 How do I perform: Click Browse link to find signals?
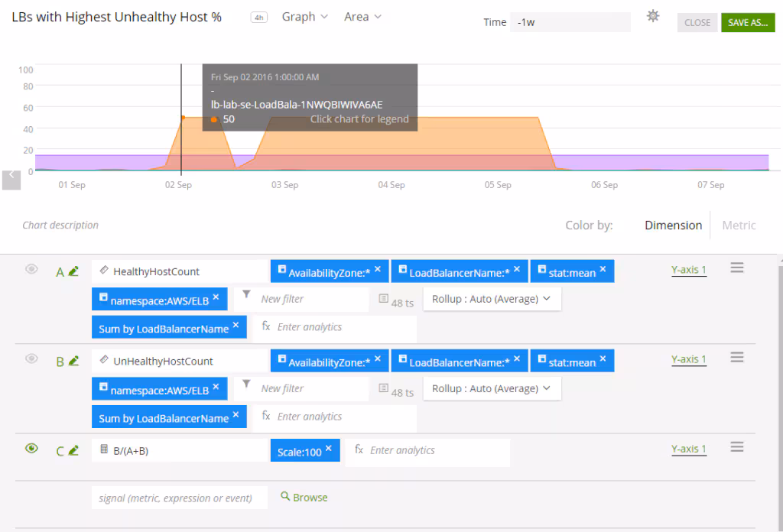click(x=304, y=497)
